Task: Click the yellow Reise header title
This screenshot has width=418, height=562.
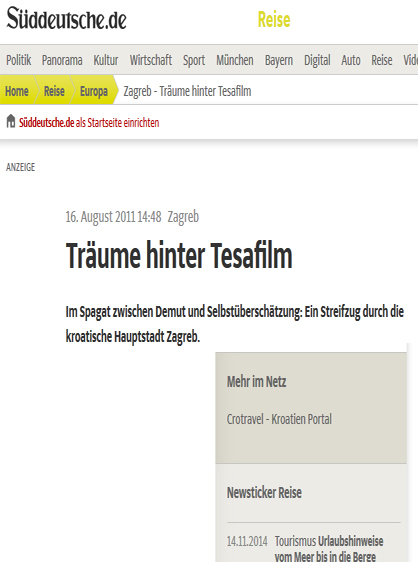Action: (x=274, y=19)
